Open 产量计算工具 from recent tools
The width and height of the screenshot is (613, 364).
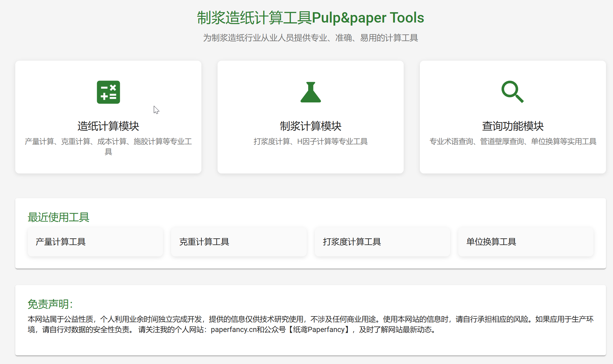[95, 242]
